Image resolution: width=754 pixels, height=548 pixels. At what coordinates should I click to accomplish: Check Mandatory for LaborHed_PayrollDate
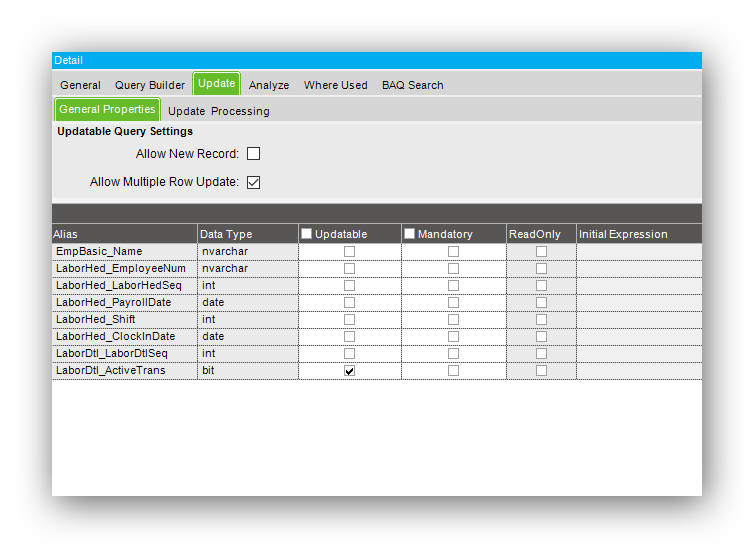[453, 302]
